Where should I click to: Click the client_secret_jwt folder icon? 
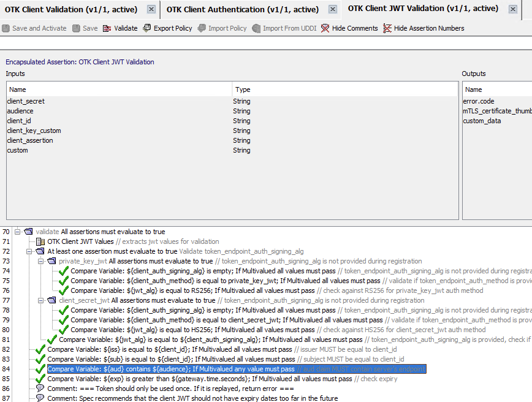tap(51, 300)
